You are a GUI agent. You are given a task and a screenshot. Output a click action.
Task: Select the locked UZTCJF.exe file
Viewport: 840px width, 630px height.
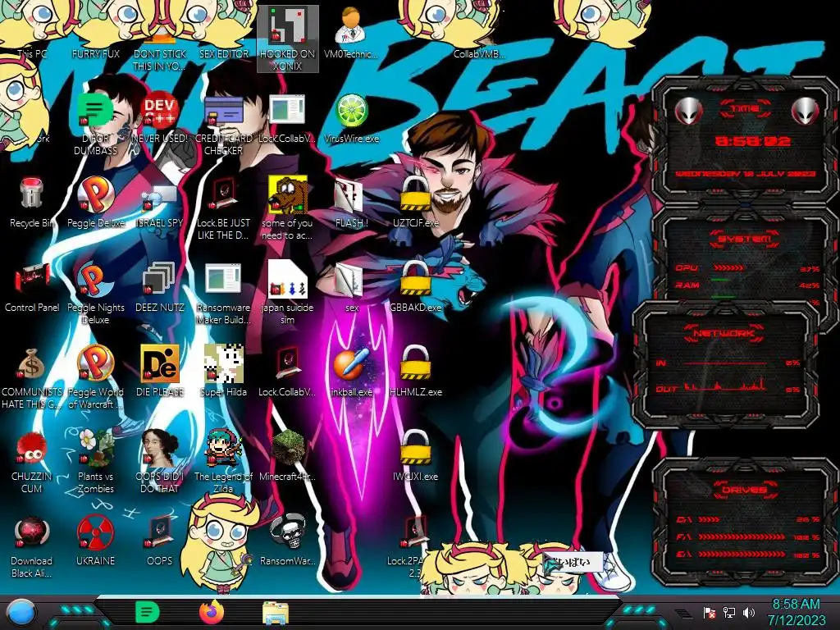[415, 203]
